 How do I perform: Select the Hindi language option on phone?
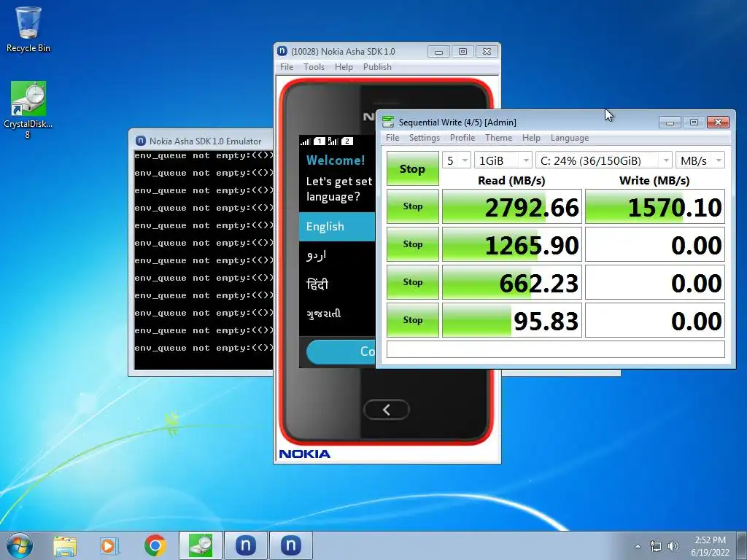tap(337, 285)
